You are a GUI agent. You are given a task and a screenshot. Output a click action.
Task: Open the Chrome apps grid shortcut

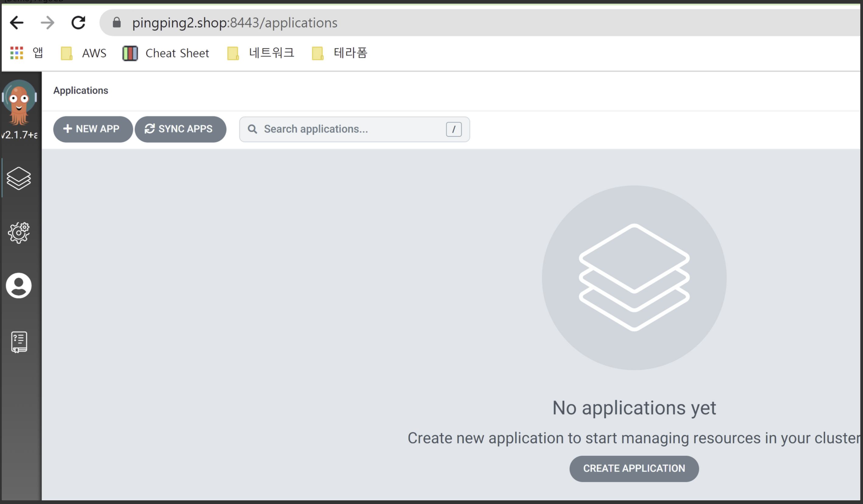[16, 53]
